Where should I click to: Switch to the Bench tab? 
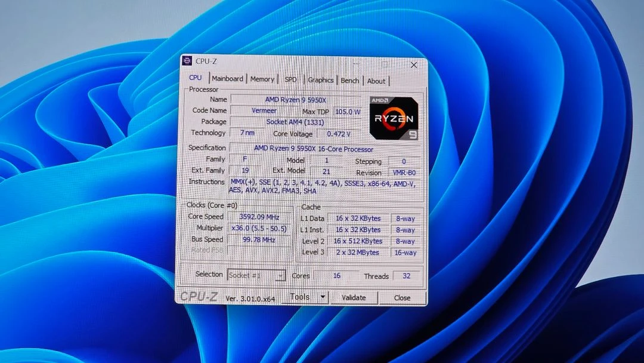349,81
